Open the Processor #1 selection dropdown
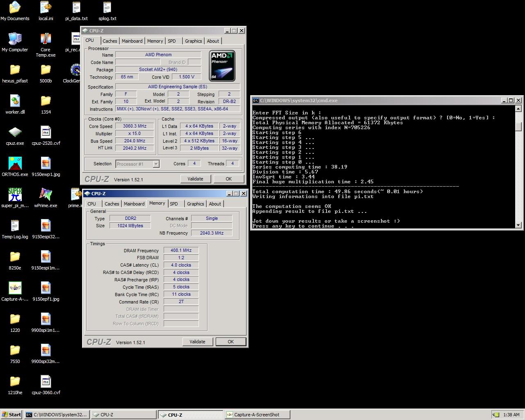 137,164
